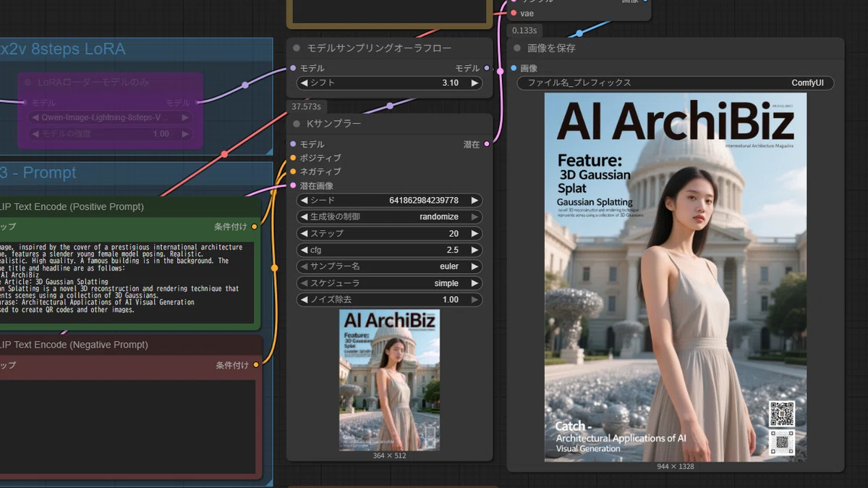
Task: Collapse the 画像を保存 node using its title dot
Action: pos(517,48)
